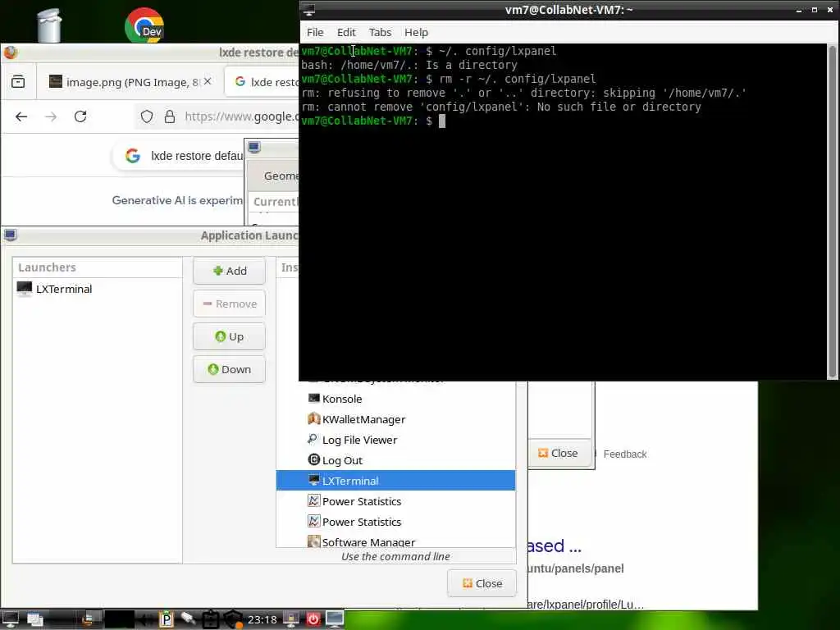
Task: Click the black rectangular taskbar entry
Action: pyautogui.click(x=119, y=619)
